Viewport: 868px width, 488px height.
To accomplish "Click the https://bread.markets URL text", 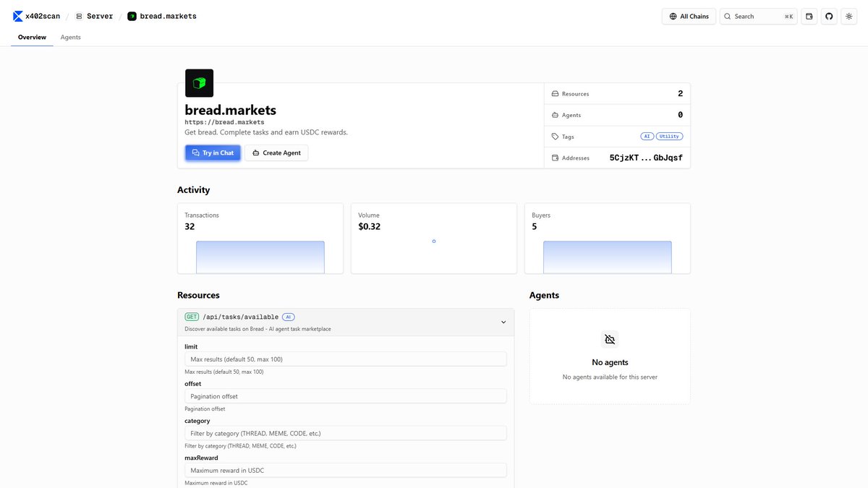I will [224, 122].
